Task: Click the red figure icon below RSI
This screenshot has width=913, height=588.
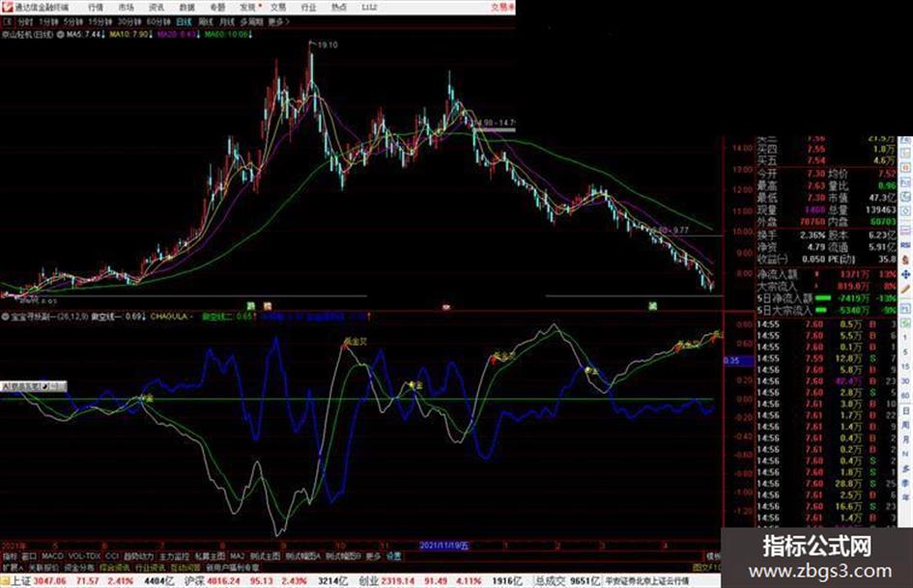Action: (906, 258)
